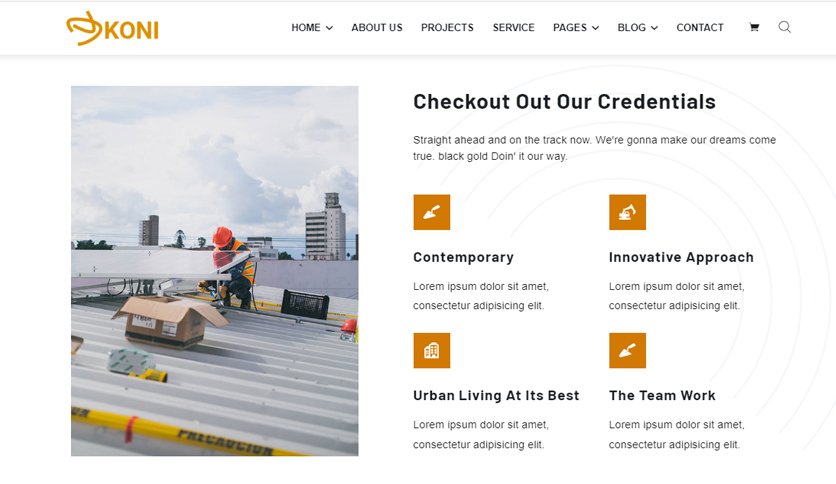Viewport: 836px width, 484px height.
Task: Click the search magnifier icon
Action: (x=784, y=27)
